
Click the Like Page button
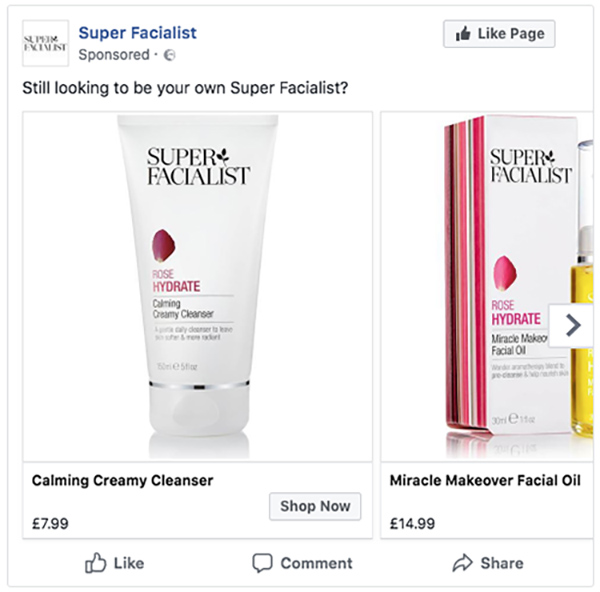point(498,34)
